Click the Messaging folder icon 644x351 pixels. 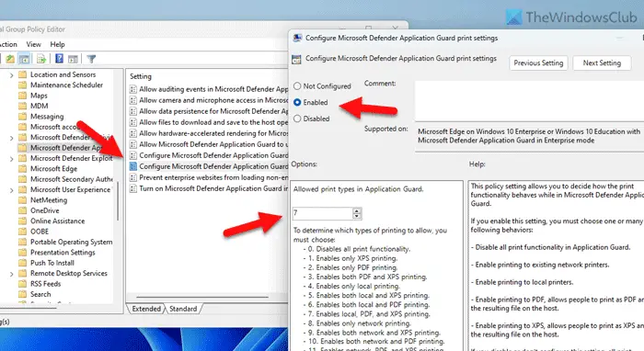pyautogui.click(x=23, y=117)
